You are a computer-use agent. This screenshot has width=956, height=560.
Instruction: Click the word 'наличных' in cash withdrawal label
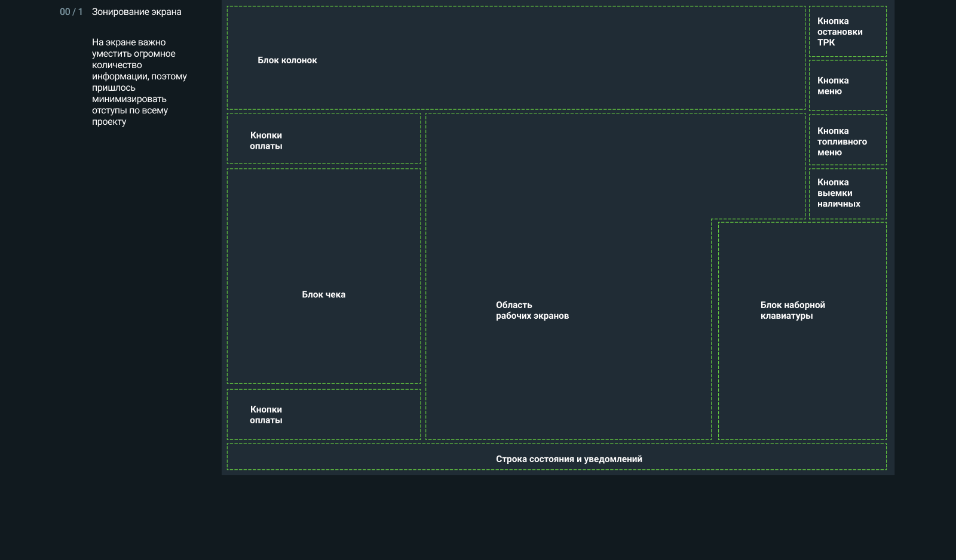coord(838,204)
